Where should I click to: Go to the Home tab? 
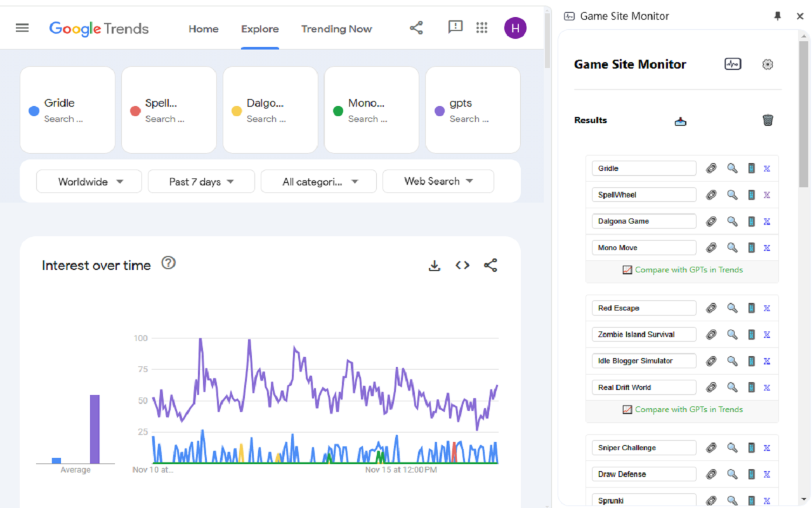204,29
